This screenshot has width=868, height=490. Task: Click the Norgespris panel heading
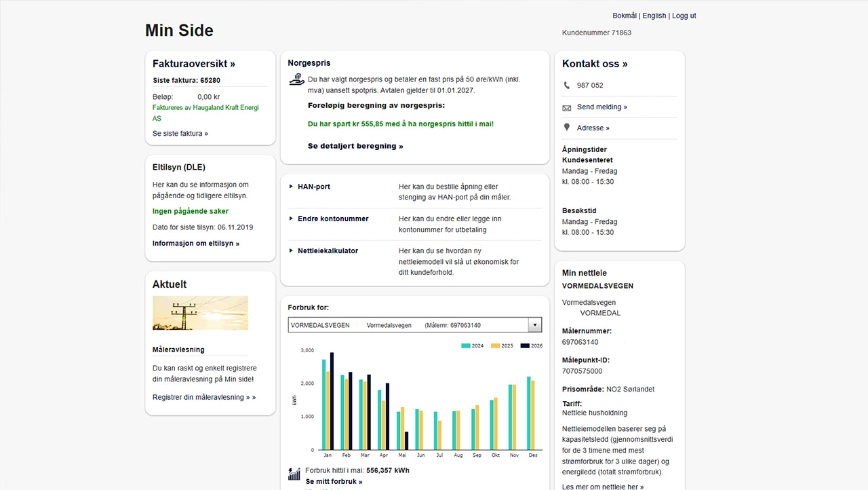(309, 62)
